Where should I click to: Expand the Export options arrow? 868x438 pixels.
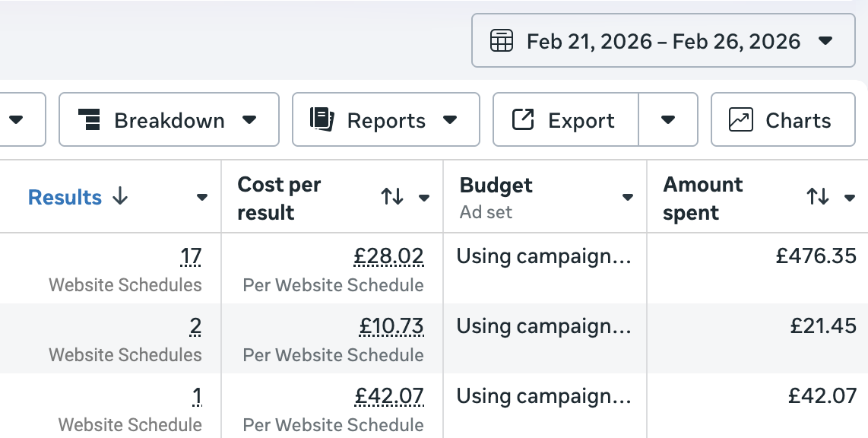coord(668,119)
